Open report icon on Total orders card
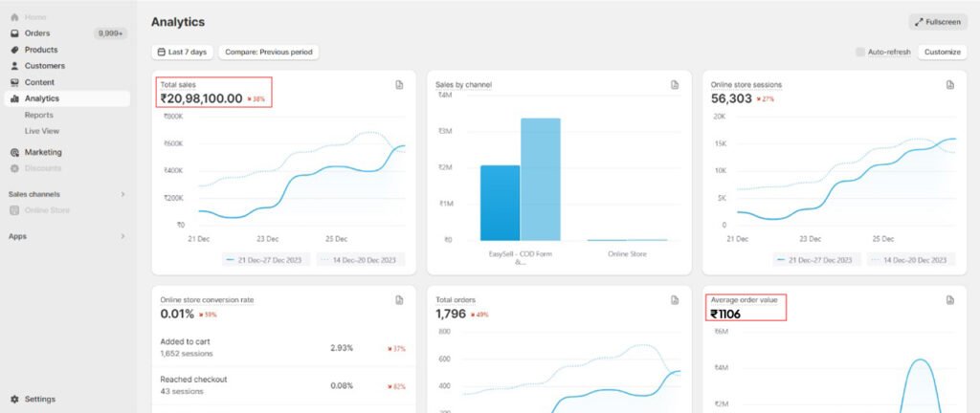The width and height of the screenshot is (980, 413). click(x=675, y=300)
